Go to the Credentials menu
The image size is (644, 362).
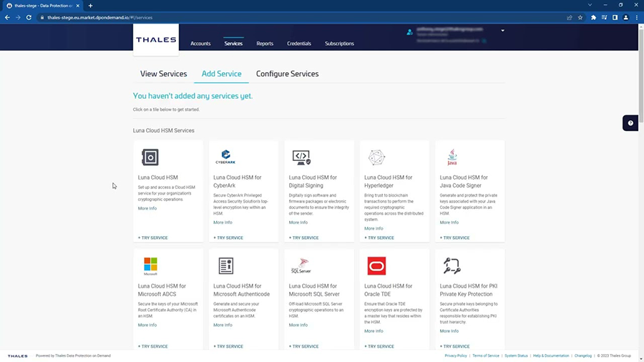(299, 44)
